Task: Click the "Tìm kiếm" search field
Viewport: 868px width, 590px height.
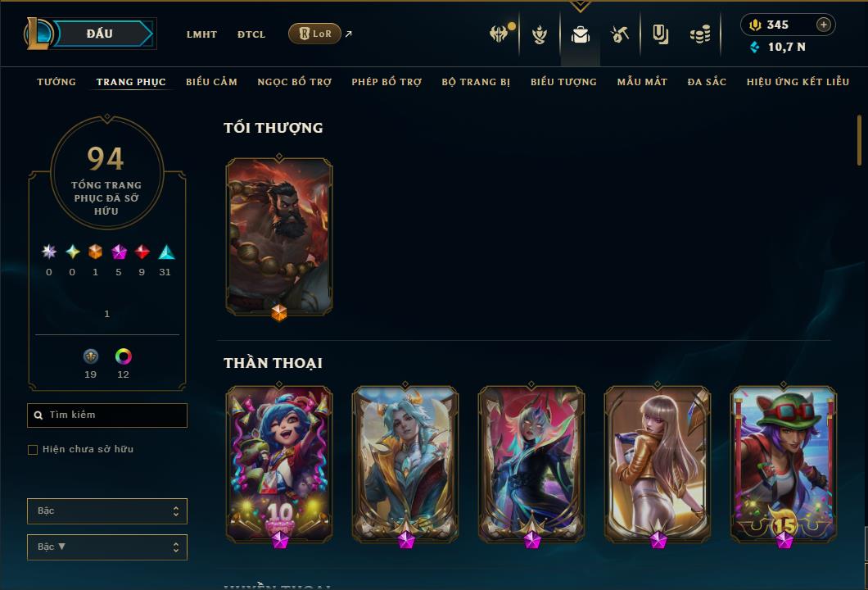Action: [106, 415]
